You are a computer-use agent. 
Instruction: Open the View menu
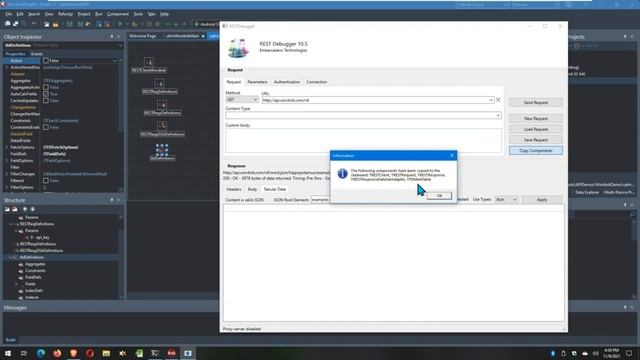tap(49, 14)
